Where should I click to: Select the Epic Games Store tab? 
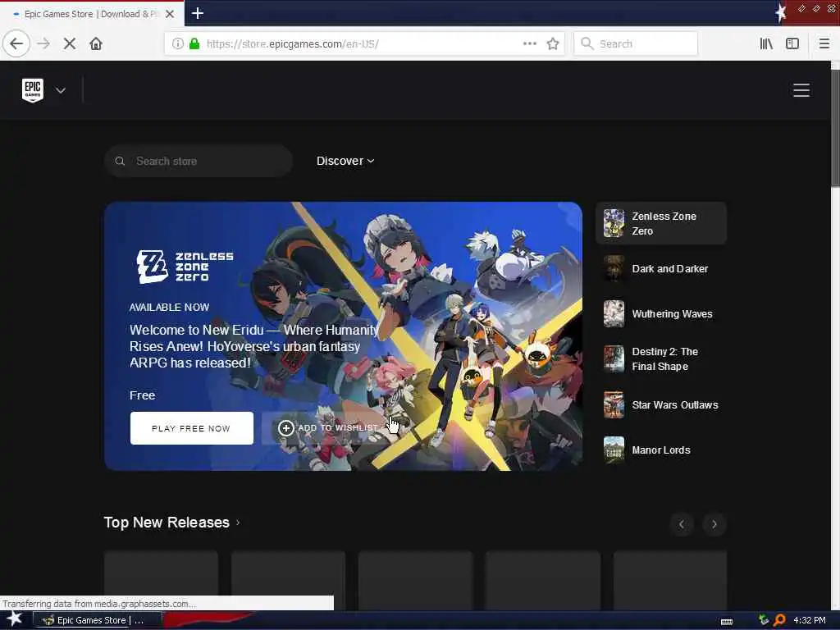[92, 14]
